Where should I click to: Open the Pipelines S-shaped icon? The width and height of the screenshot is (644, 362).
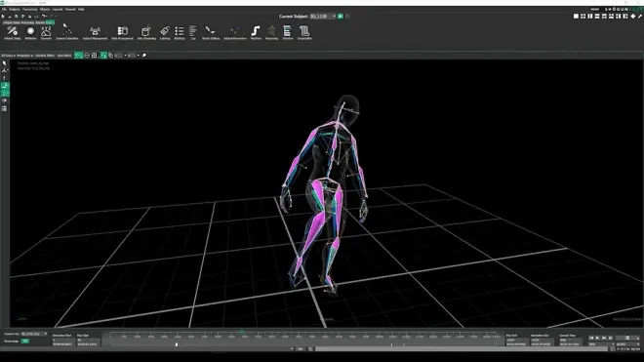256,32
